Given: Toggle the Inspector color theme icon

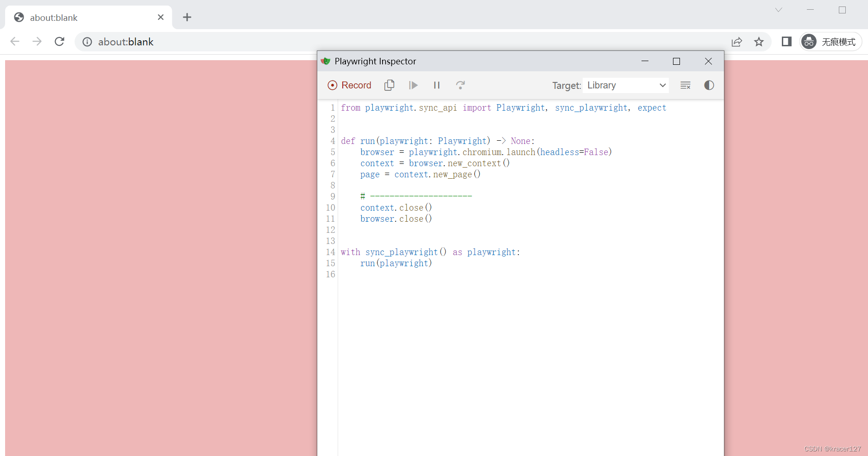Looking at the screenshot, I should coord(709,85).
